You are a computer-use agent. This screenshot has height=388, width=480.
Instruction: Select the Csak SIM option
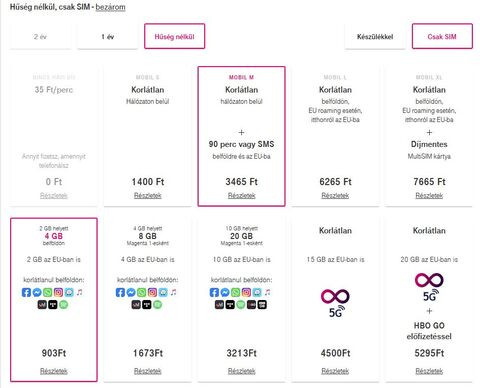tap(442, 36)
